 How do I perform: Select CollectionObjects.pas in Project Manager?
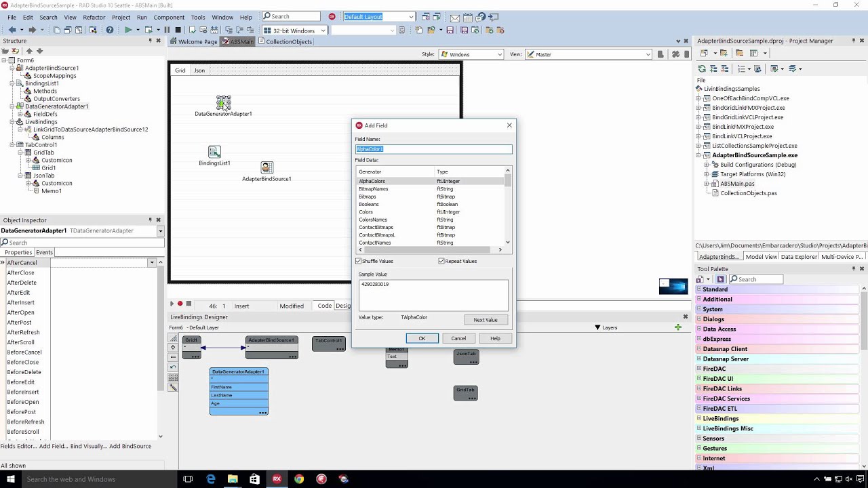pyautogui.click(x=749, y=193)
